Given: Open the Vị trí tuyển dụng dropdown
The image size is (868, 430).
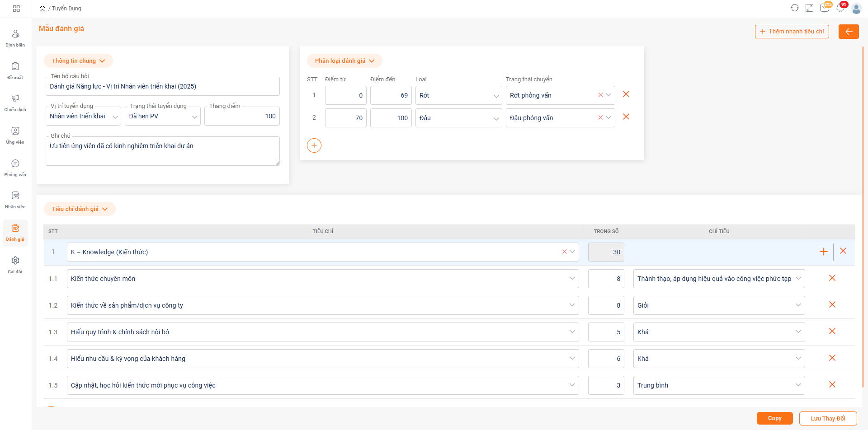Looking at the screenshot, I should click(x=83, y=117).
